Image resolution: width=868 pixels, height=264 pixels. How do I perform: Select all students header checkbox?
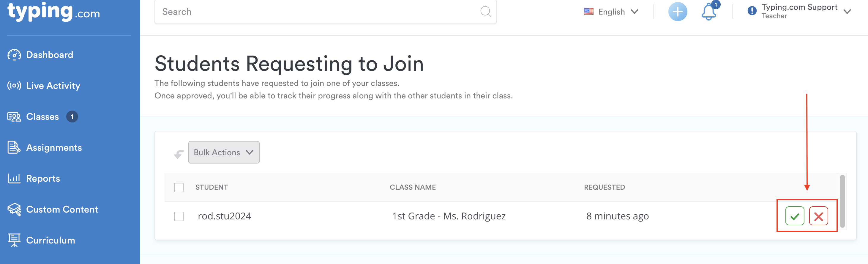tap(179, 188)
